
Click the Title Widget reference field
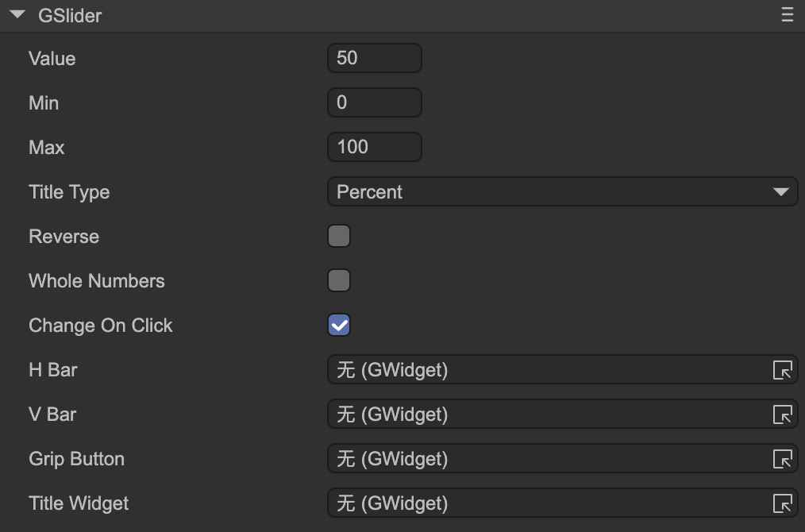coord(546,503)
